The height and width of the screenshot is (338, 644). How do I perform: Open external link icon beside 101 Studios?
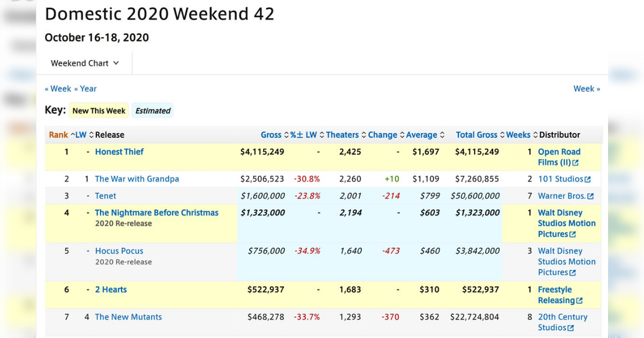pyautogui.click(x=588, y=180)
